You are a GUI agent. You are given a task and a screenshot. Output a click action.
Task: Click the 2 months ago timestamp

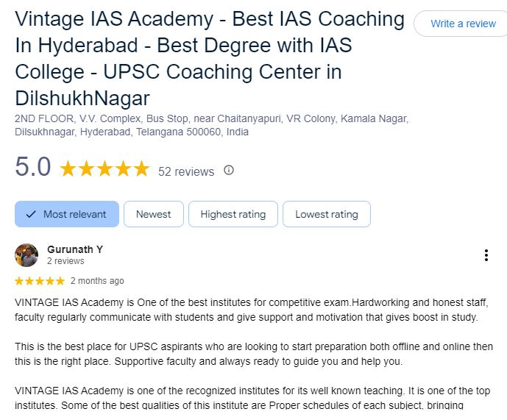click(x=97, y=281)
